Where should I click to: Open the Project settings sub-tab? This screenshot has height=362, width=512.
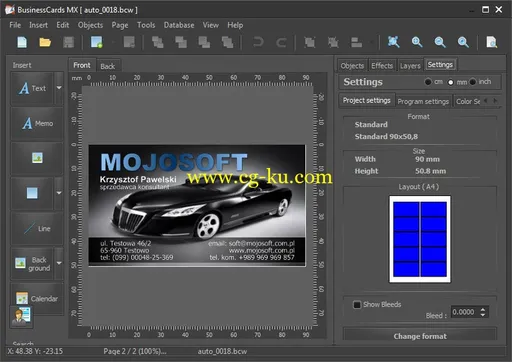(x=367, y=100)
